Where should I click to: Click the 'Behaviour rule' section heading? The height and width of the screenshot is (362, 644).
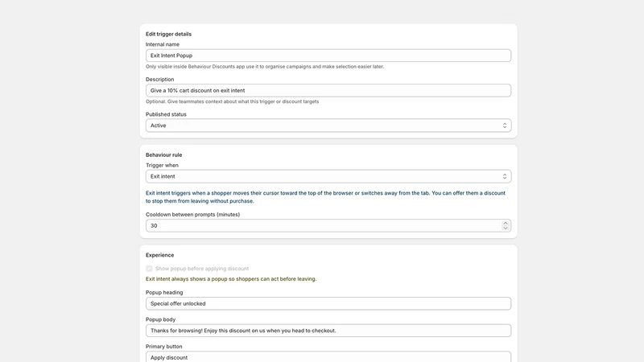tap(163, 154)
